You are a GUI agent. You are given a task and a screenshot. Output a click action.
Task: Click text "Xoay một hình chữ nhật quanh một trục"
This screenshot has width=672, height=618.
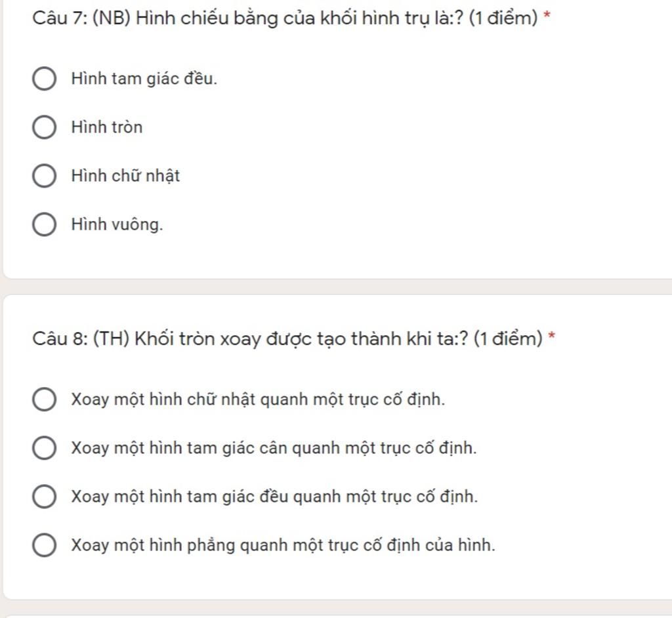tap(258, 400)
